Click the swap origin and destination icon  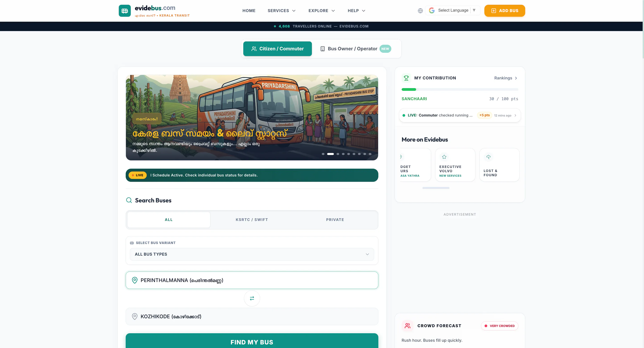tap(252, 298)
